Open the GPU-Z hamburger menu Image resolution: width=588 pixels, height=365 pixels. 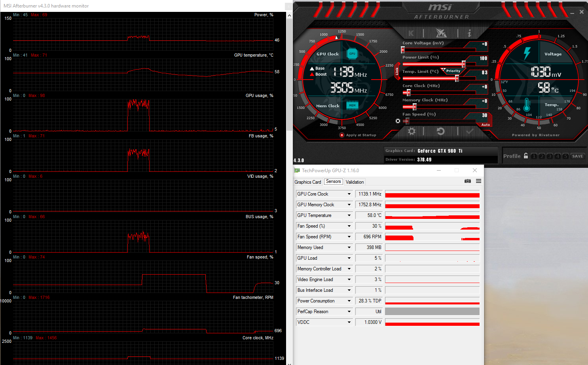click(478, 181)
